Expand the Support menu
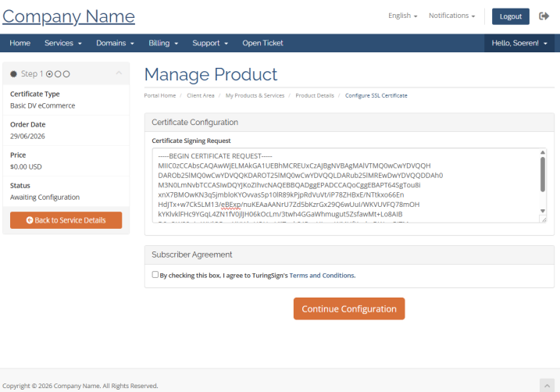560x392 pixels. (210, 43)
